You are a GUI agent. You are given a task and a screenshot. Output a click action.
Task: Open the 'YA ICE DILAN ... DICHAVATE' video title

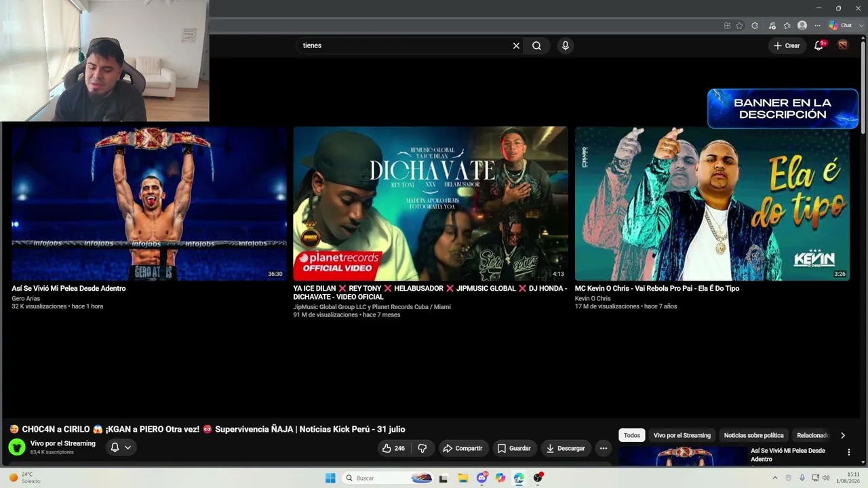coord(430,292)
